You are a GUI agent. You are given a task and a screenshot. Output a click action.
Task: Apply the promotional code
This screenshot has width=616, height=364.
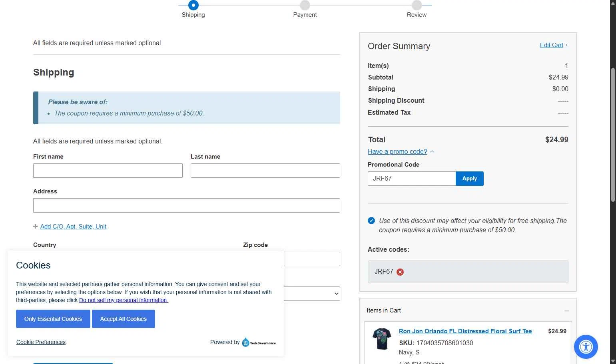click(x=470, y=179)
